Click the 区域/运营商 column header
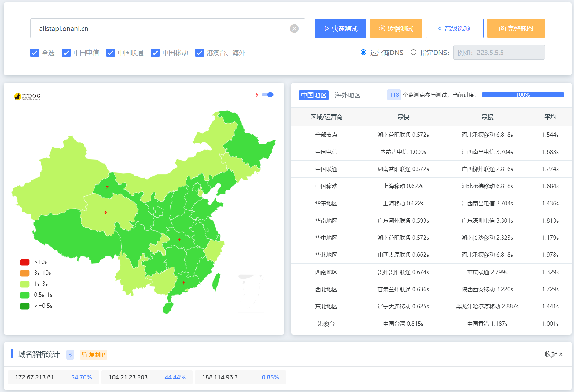 click(326, 117)
